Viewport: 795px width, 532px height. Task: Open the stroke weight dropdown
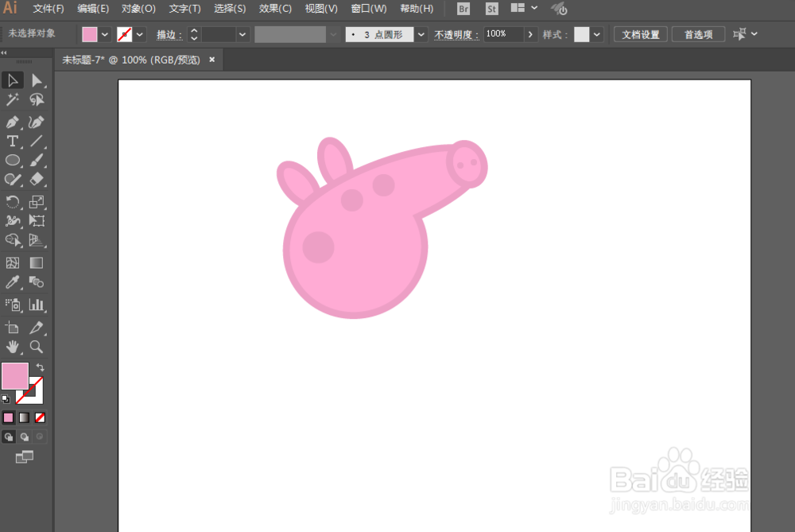(x=242, y=34)
